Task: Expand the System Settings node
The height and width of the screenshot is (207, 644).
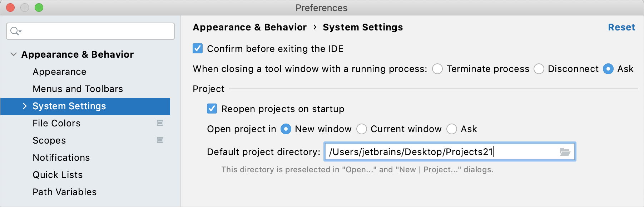Action: click(25, 106)
